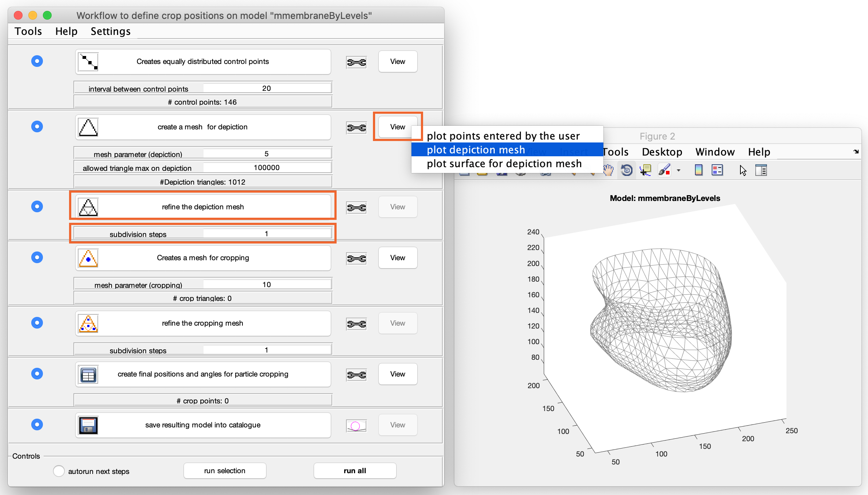The width and height of the screenshot is (868, 495).
Task: Toggle radio button for control points step
Action: pyautogui.click(x=37, y=61)
